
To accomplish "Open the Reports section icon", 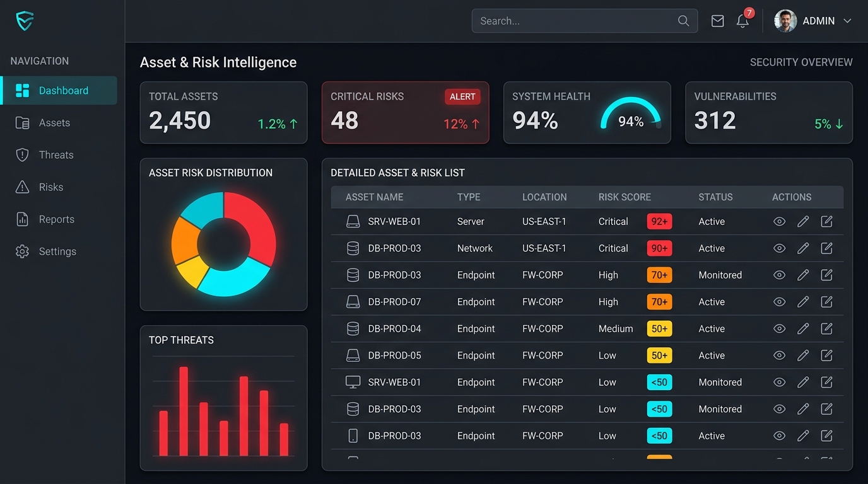I will pos(22,219).
